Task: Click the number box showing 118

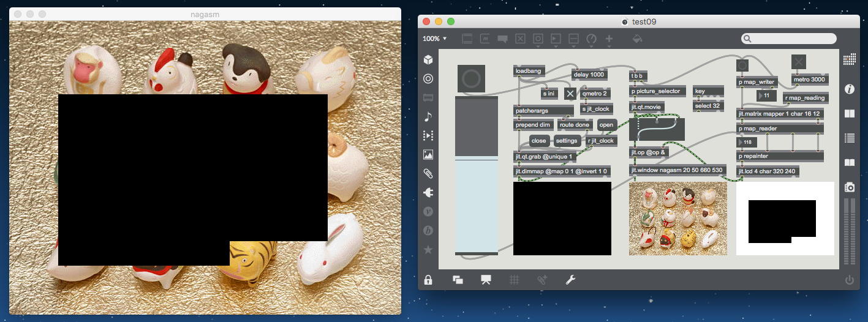Action: (747, 142)
